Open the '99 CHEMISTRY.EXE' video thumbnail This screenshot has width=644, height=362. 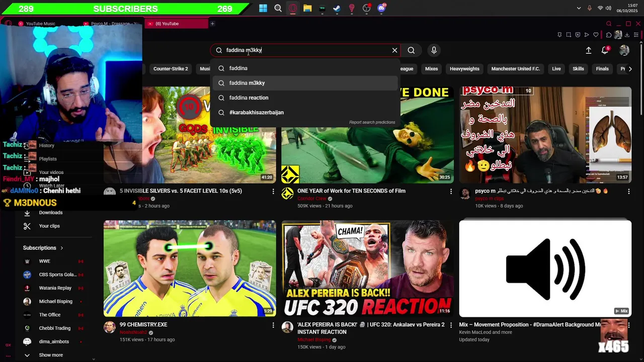(x=190, y=268)
